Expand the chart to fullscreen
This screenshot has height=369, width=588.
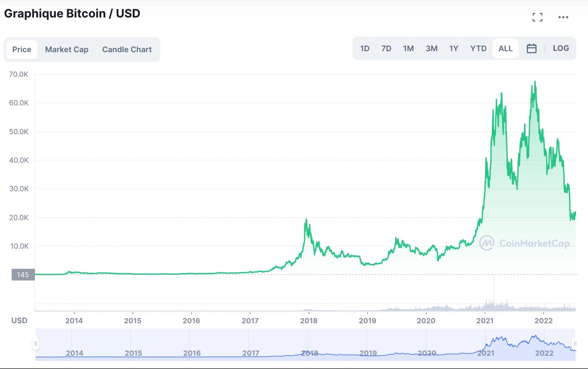pyautogui.click(x=538, y=16)
